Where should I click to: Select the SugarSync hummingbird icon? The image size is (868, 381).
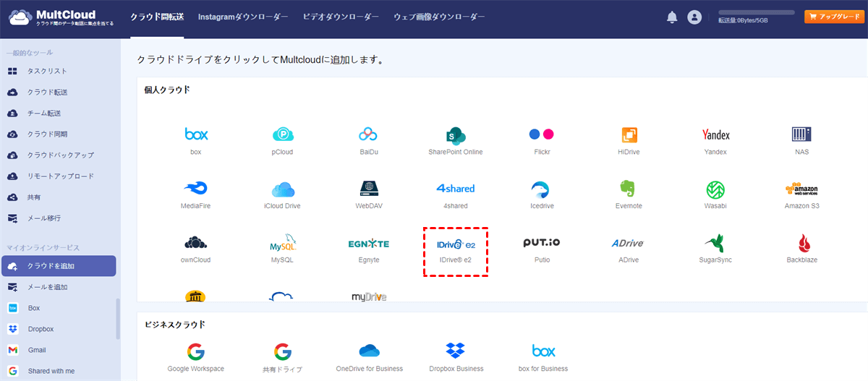715,243
